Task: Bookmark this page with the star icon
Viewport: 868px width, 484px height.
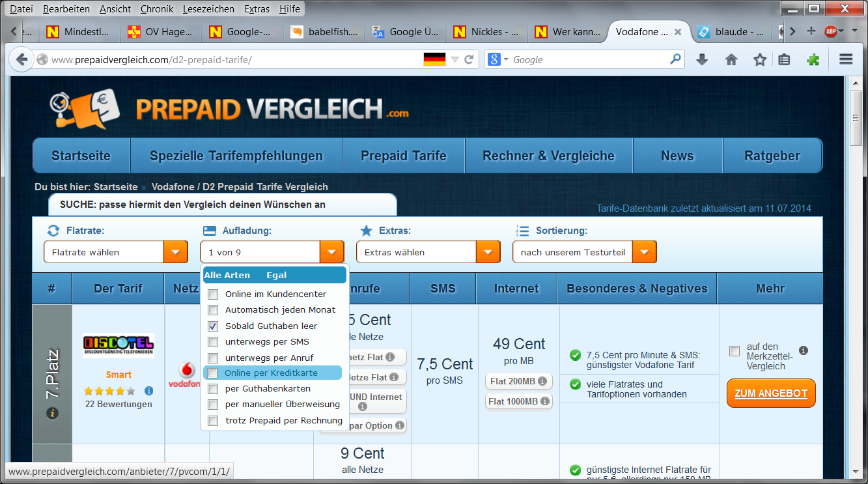Action: tap(760, 59)
